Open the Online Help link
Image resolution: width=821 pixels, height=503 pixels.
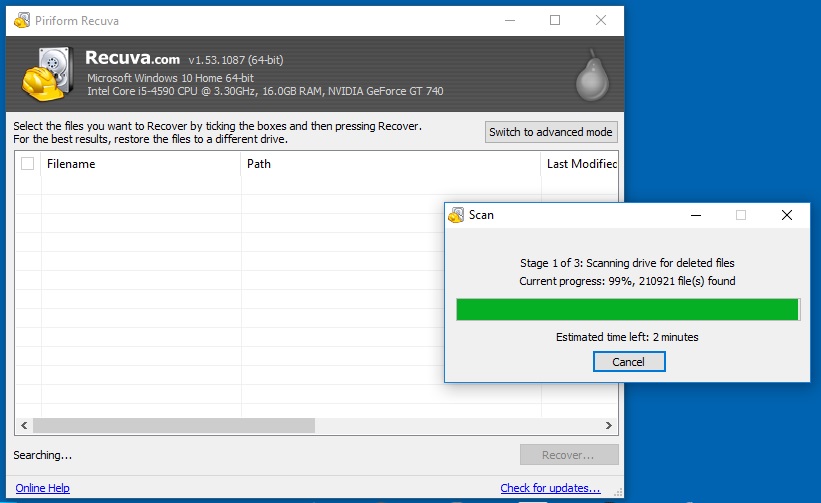pyautogui.click(x=42, y=488)
